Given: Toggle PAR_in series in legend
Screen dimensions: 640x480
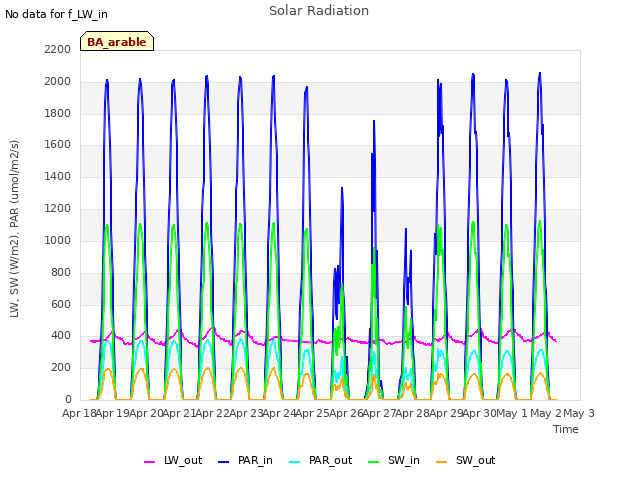Looking at the screenshot, I should [245, 460].
